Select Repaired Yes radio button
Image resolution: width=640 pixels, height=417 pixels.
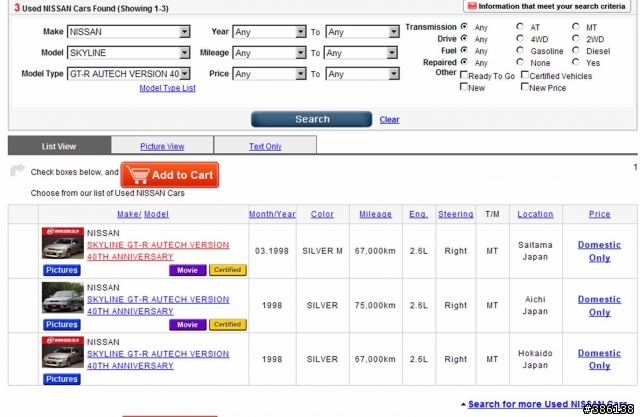coord(576,62)
